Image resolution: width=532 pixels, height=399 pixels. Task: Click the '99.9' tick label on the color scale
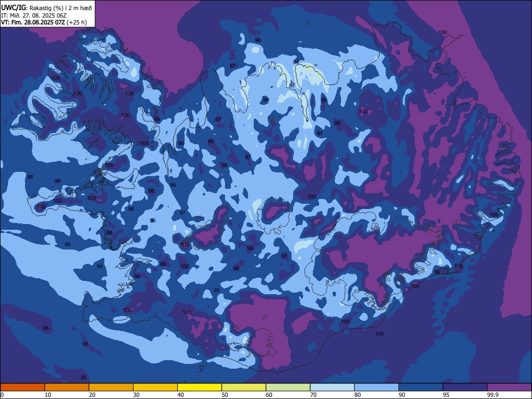(493, 395)
